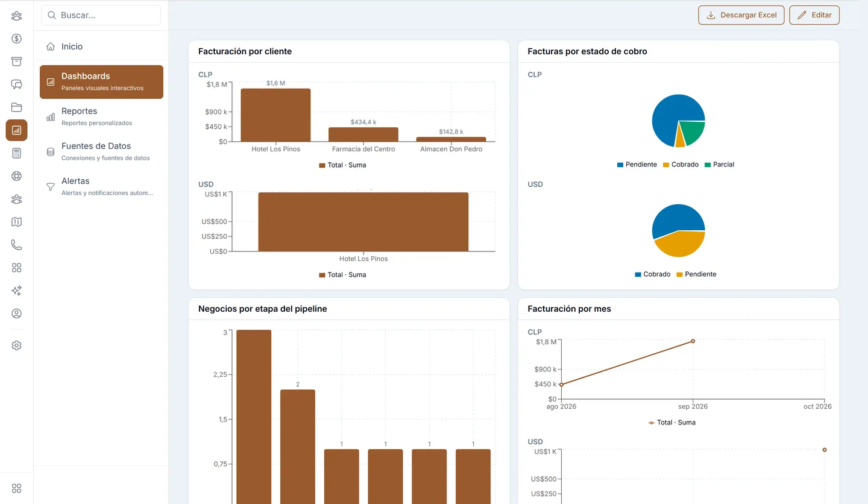Click the Descargar Excel button
The height and width of the screenshot is (504, 868).
coord(741,15)
